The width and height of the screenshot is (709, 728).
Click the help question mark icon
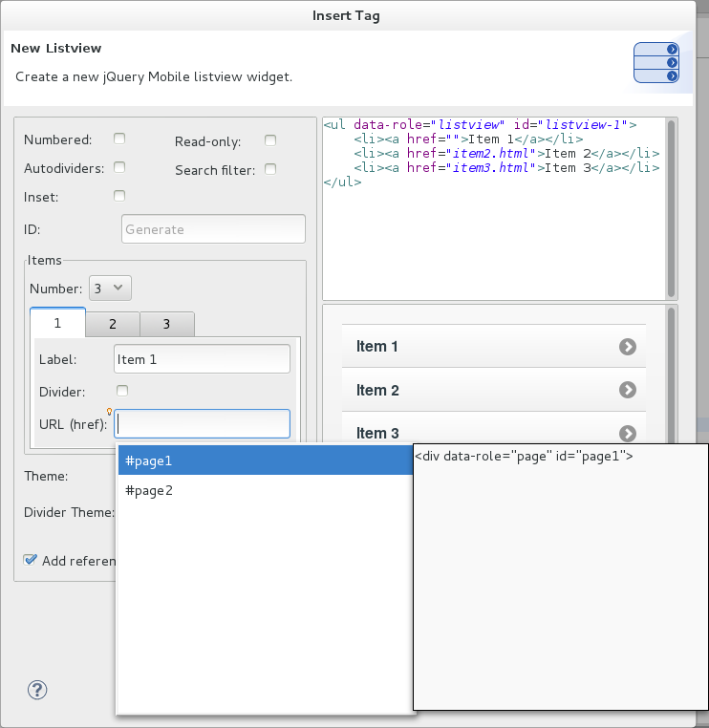[38, 690]
